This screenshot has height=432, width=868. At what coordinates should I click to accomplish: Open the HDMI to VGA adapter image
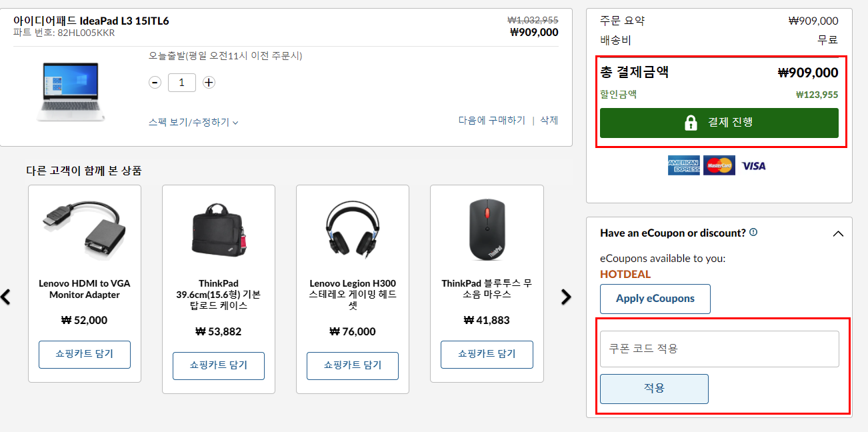84,230
